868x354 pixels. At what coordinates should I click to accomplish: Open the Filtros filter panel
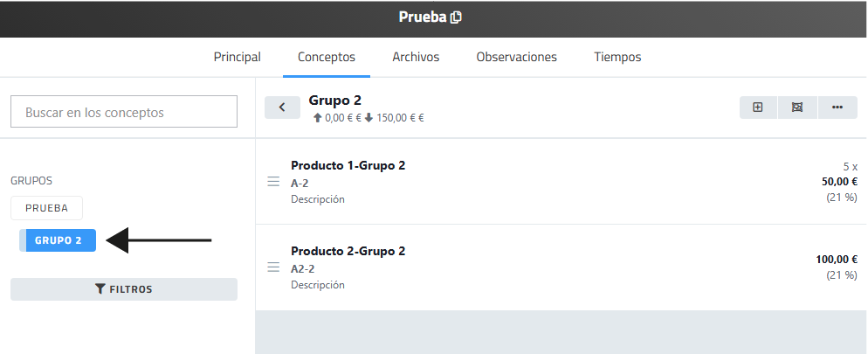click(123, 289)
